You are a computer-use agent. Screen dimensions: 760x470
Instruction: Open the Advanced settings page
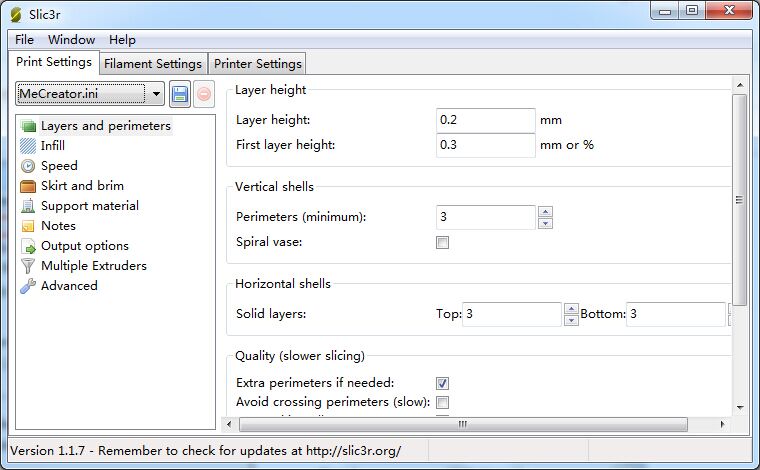[69, 286]
